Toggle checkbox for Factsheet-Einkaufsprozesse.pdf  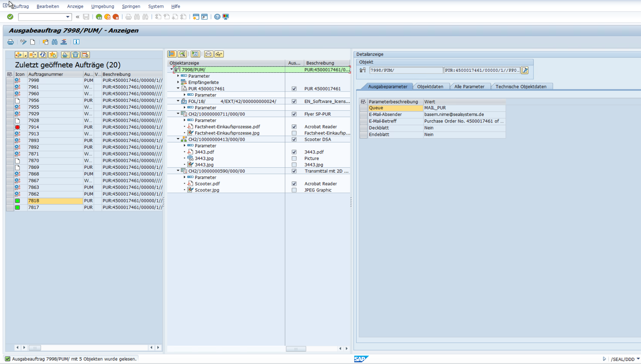coord(294,127)
